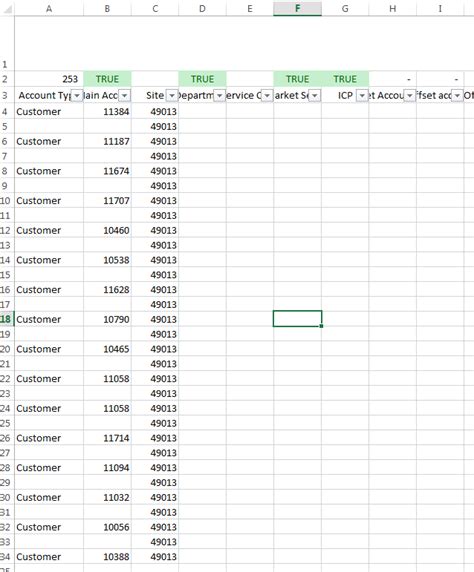The height and width of the screenshot is (572, 474).
Task: Select the highlighted column F header
Action: pyautogui.click(x=297, y=9)
